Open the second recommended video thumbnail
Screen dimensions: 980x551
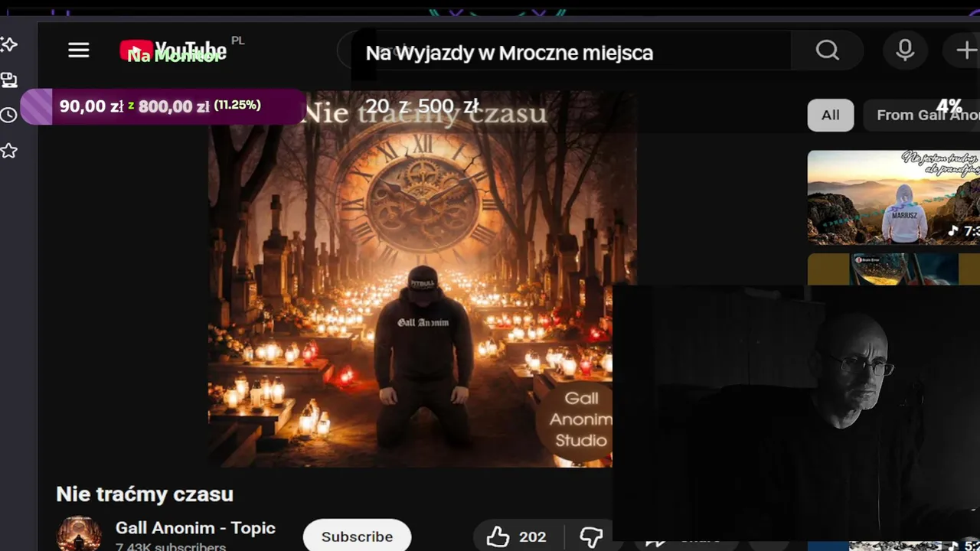[893, 269]
